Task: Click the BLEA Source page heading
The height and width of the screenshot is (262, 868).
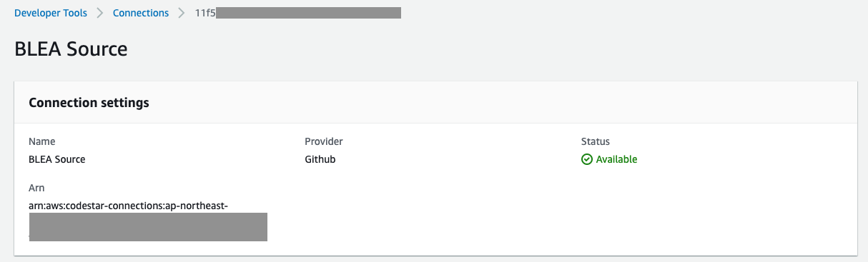Action: coord(71,49)
